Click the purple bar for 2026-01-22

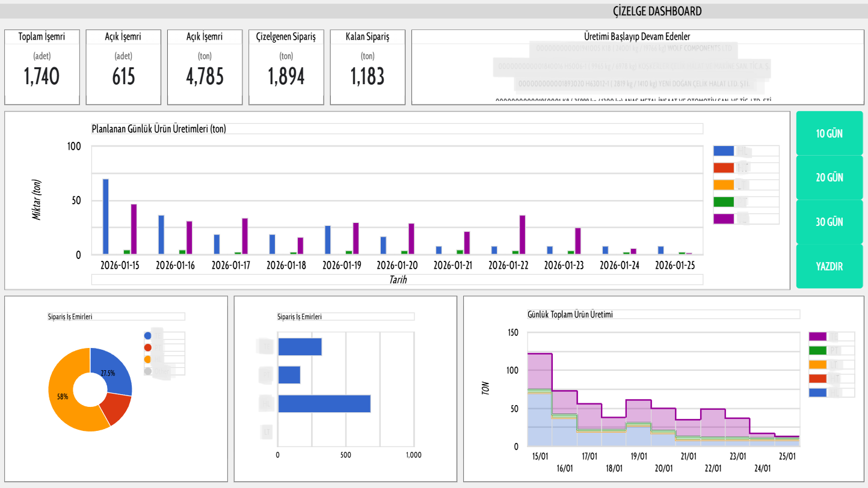coord(522,234)
